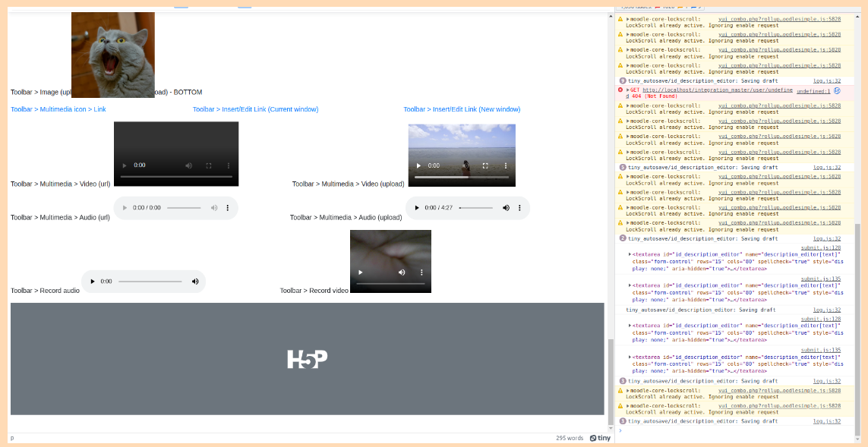Play the Record video clip
868x447 pixels.
pyautogui.click(x=361, y=272)
